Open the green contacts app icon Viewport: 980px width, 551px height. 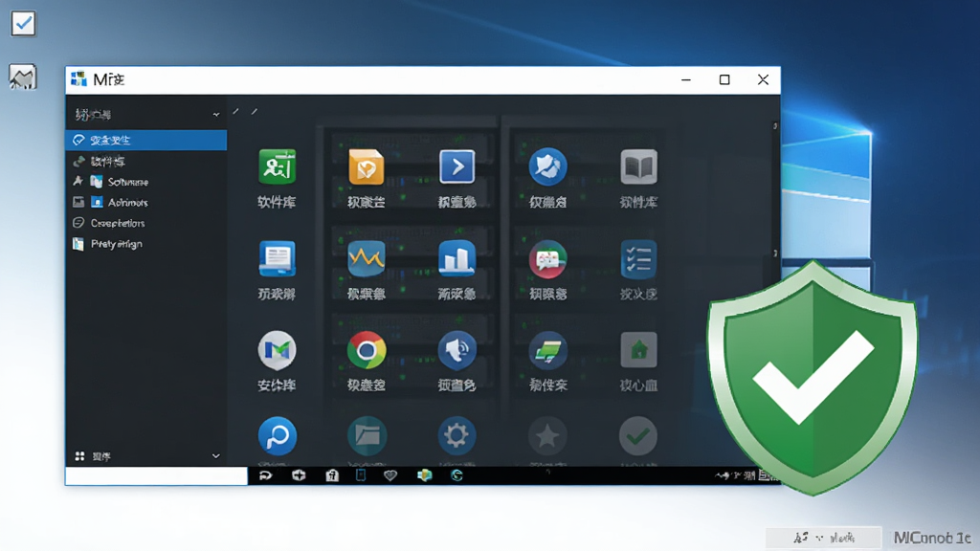click(x=277, y=166)
